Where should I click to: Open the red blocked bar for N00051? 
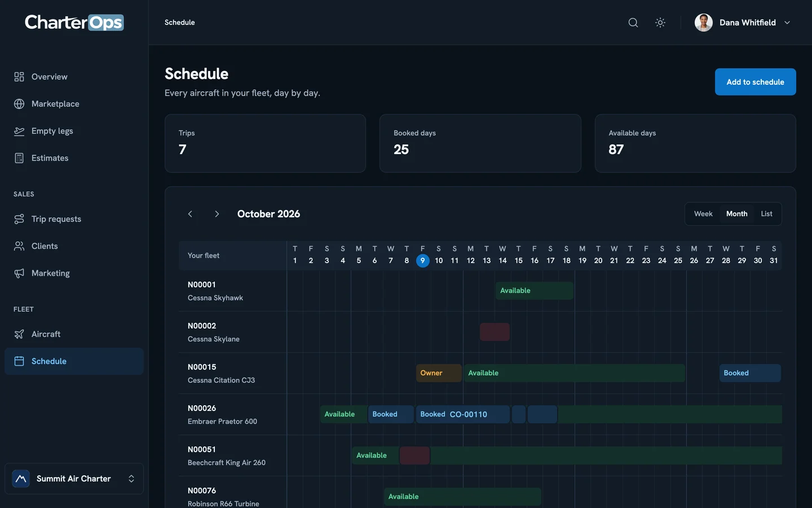pos(414,456)
